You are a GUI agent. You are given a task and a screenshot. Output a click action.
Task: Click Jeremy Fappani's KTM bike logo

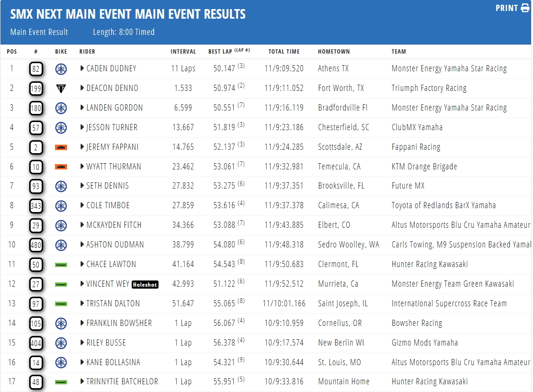point(61,147)
